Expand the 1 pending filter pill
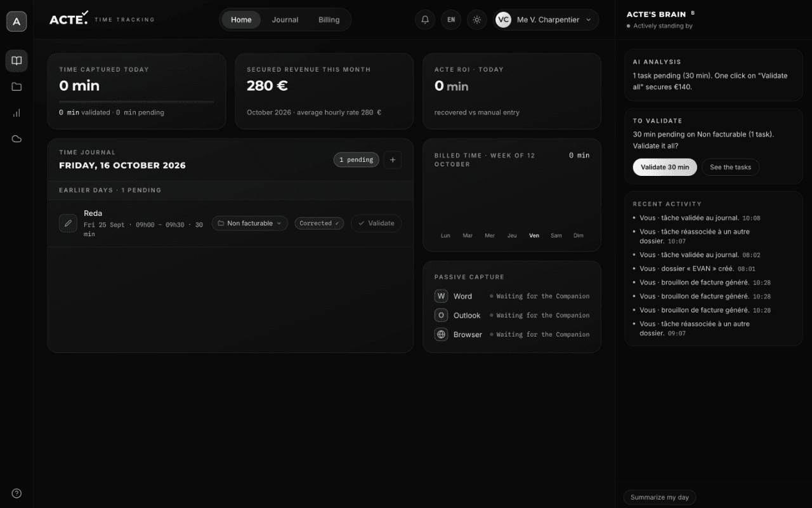Screen dimensions: 812x508 [x=357, y=160]
